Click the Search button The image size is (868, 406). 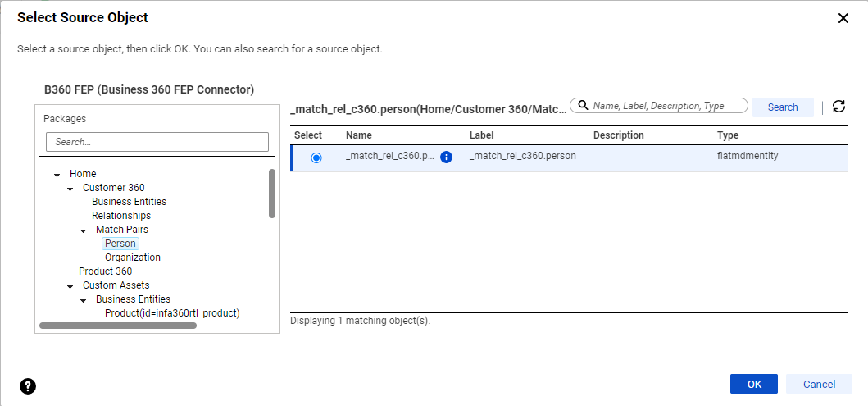pos(783,107)
